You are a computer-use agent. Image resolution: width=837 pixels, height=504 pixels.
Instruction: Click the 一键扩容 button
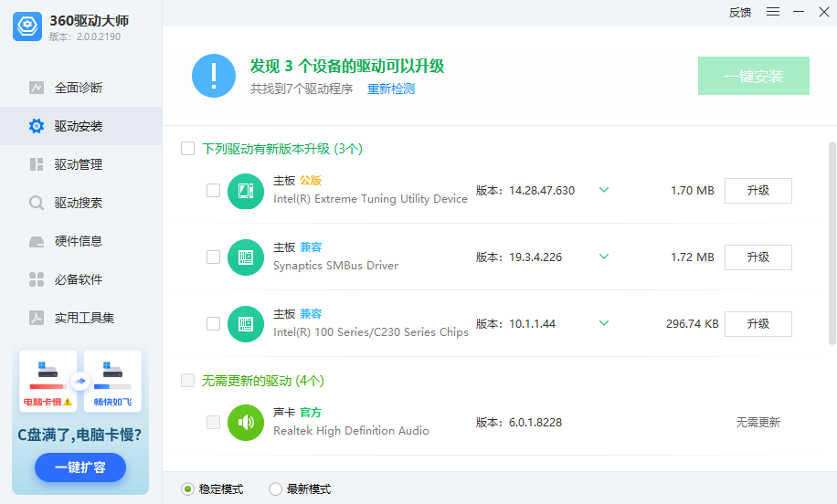click(x=80, y=467)
